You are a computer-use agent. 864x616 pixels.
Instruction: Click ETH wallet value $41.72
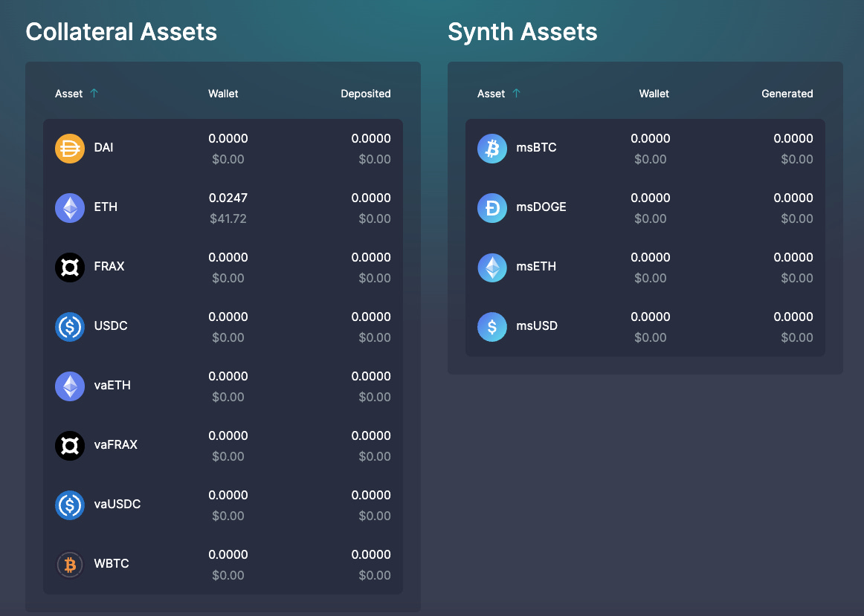pyautogui.click(x=228, y=218)
